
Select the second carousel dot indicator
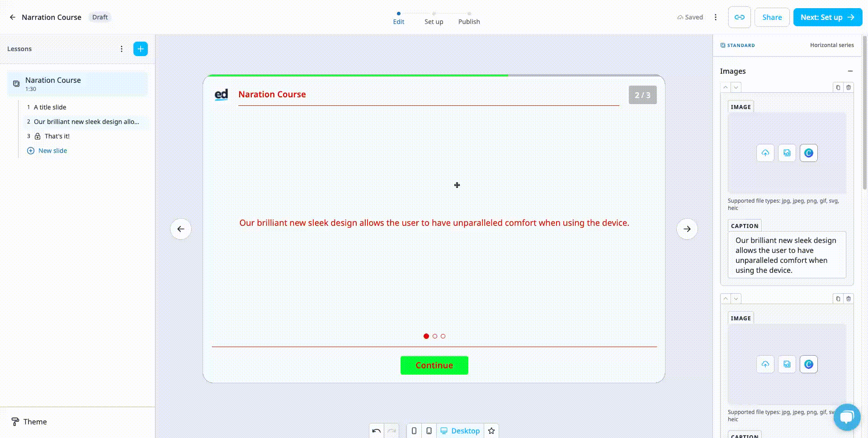click(x=435, y=336)
